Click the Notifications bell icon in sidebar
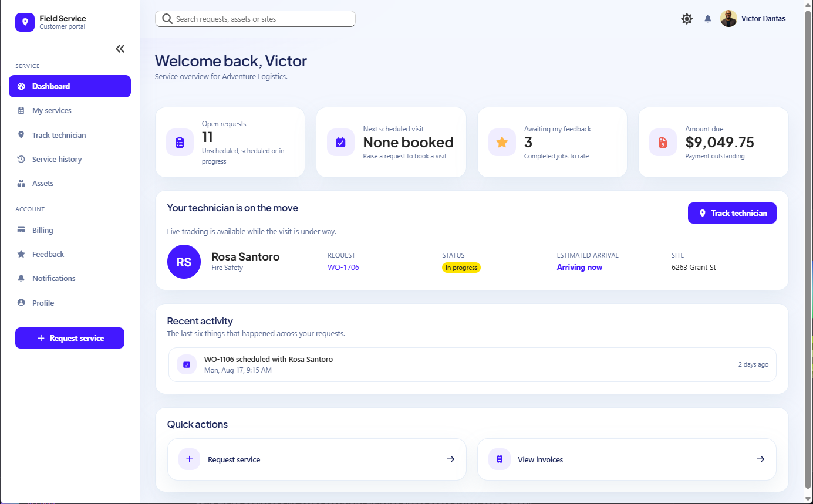The image size is (813, 504). [21, 278]
